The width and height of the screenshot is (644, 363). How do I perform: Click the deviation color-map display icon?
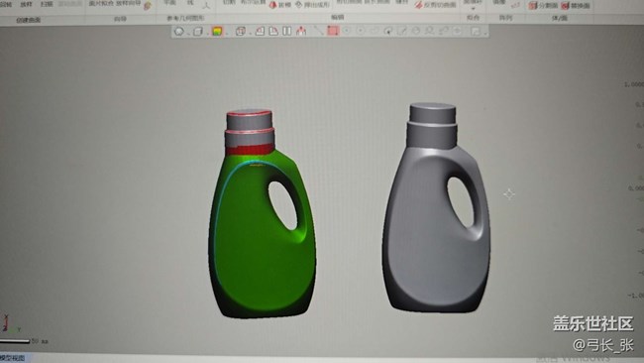click(217, 31)
